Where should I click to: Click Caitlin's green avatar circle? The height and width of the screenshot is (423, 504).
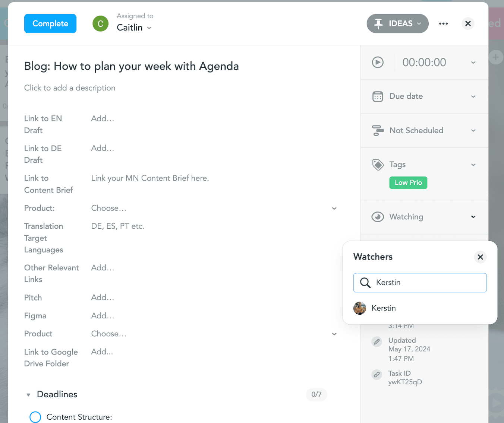[x=101, y=23]
